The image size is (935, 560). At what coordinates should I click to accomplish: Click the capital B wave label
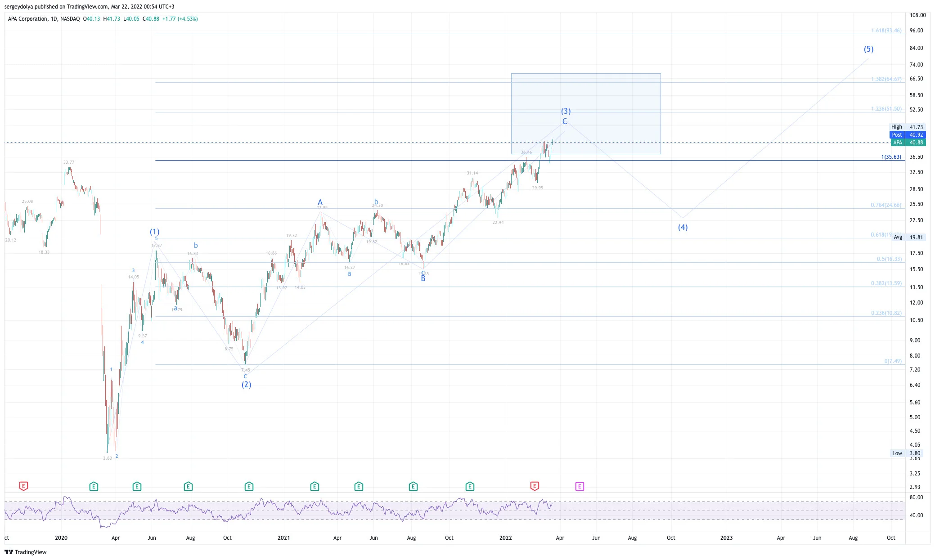(x=423, y=279)
